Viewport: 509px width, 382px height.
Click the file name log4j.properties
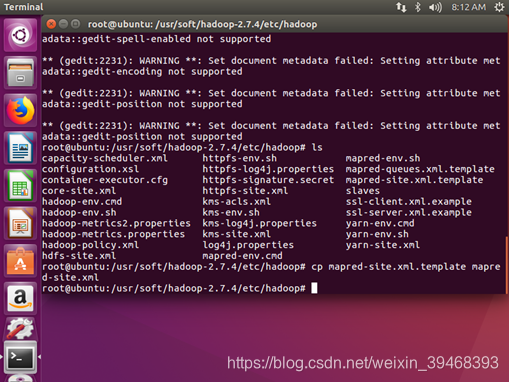(248, 245)
